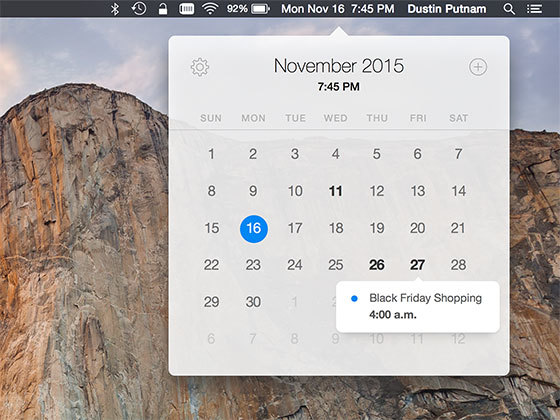Pick November 25
The width and height of the screenshot is (560, 420).
336,265
